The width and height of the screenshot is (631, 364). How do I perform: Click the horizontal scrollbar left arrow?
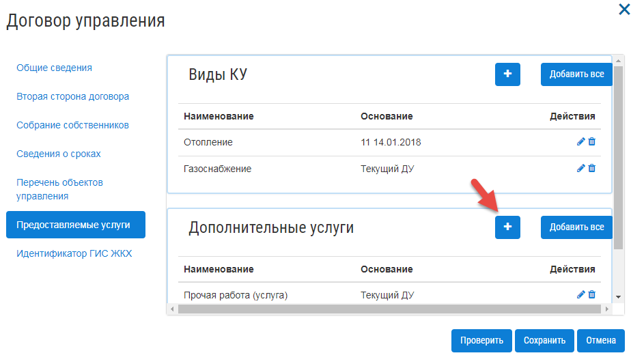click(172, 309)
